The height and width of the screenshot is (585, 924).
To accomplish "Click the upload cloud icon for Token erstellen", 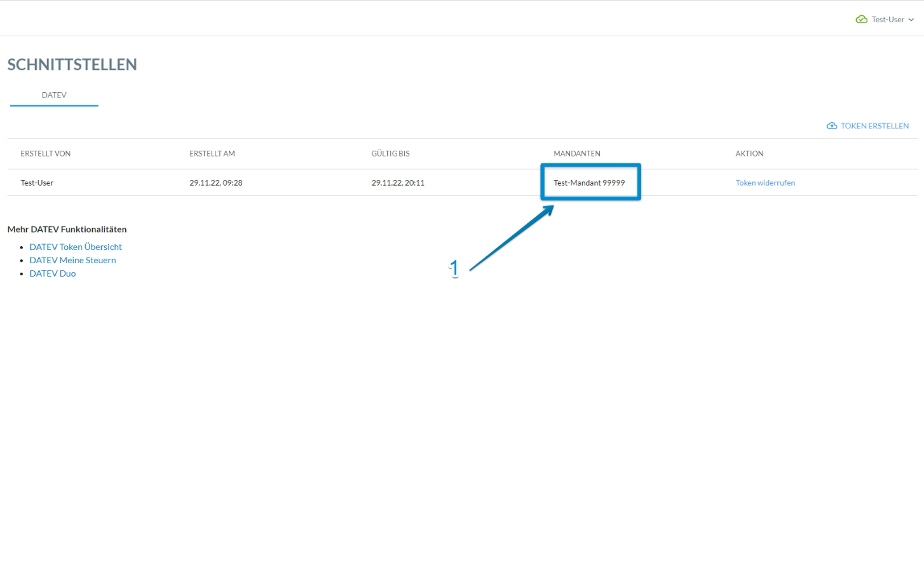I will pyautogui.click(x=831, y=126).
